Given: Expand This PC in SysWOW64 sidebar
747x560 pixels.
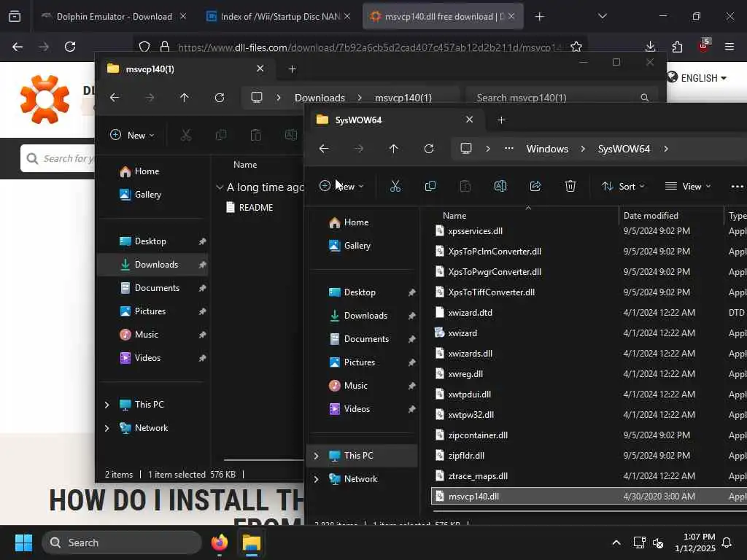Looking at the screenshot, I should [x=317, y=456].
